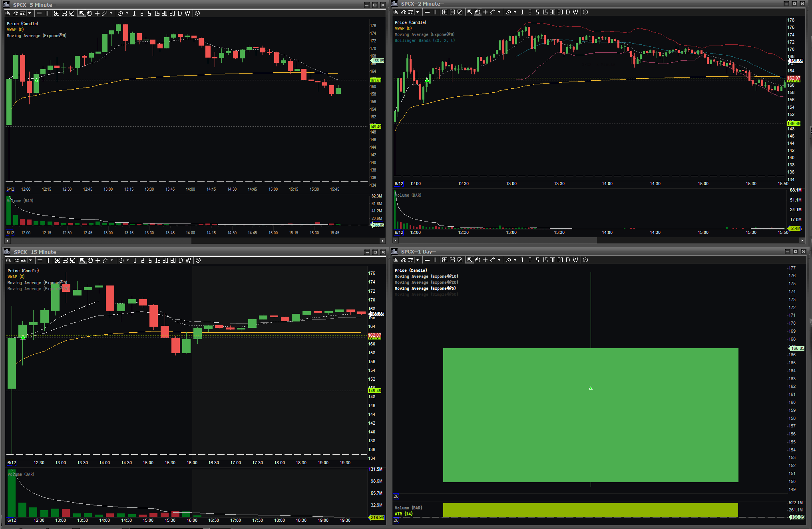The width and height of the screenshot is (812, 529).
Task: Select vertical lines tool in 1 Day window
Action: tap(435, 260)
